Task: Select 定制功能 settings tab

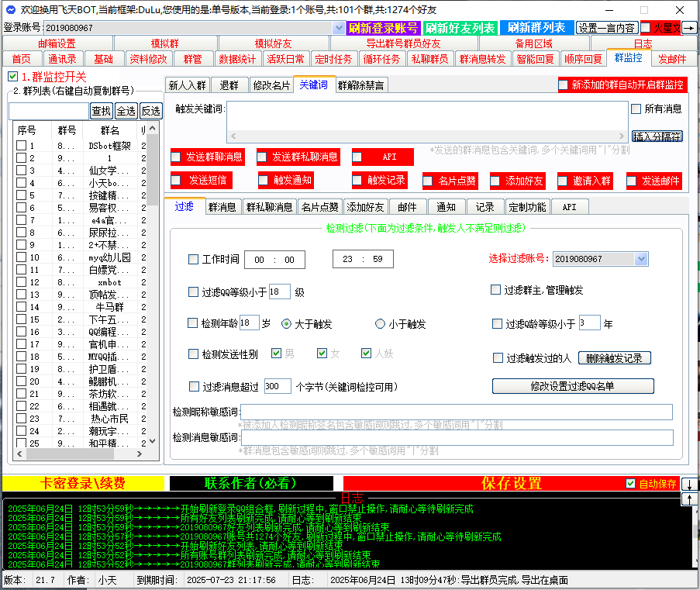Action: [527, 207]
